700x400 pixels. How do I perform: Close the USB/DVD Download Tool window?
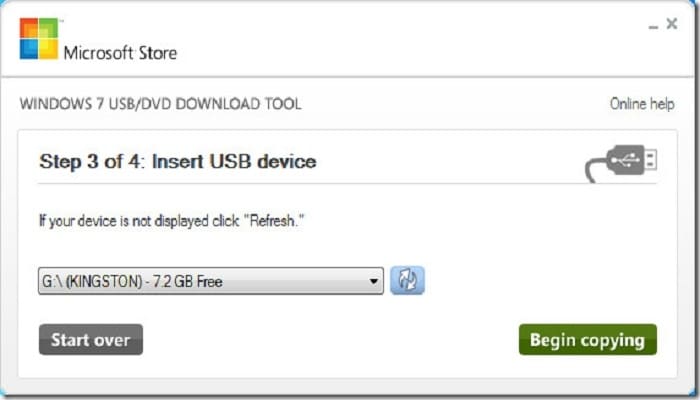pos(671,24)
